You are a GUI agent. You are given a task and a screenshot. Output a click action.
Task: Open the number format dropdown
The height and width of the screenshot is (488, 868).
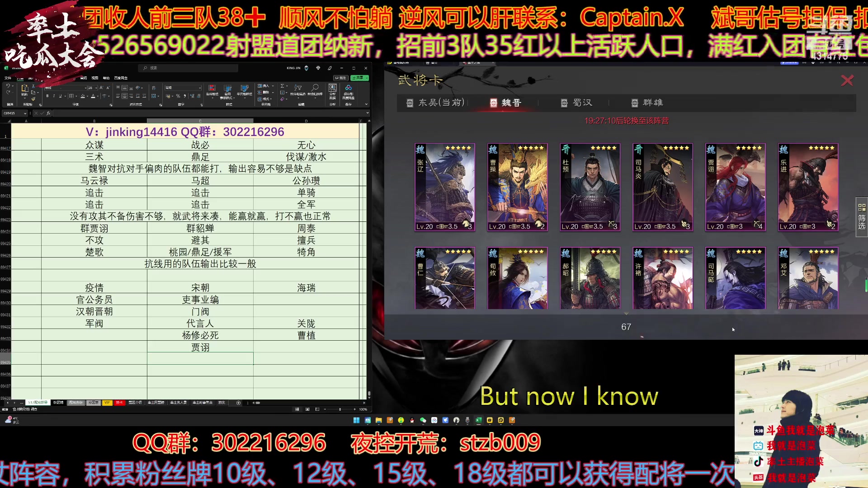pos(200,88)
